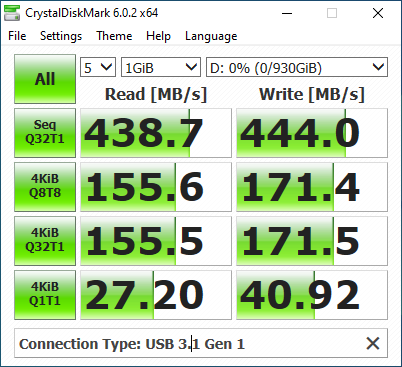Click the 4KiB Q1T1 read result 27.20
The width and height of the screenshot is (402, 367).
(x=156, y=295)
